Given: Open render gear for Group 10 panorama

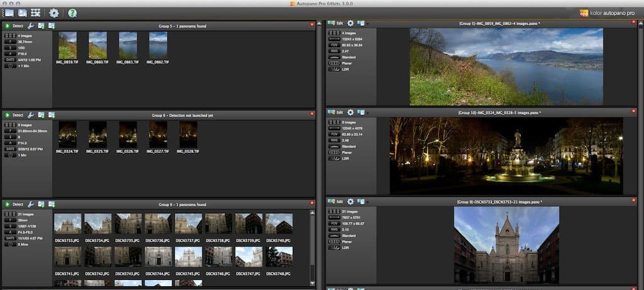Looking at the screenshot, I should point(350,113).
